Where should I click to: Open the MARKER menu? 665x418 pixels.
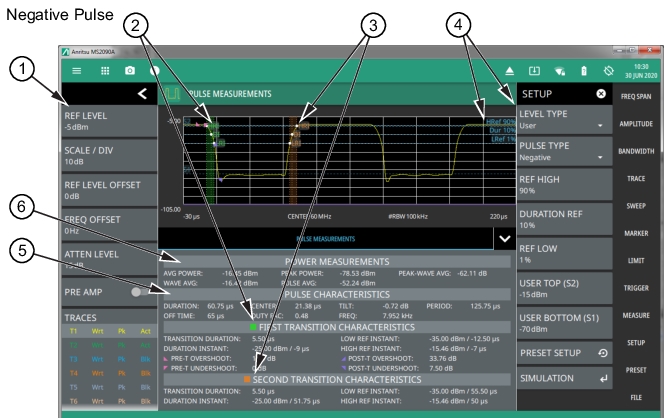[636, 233]
